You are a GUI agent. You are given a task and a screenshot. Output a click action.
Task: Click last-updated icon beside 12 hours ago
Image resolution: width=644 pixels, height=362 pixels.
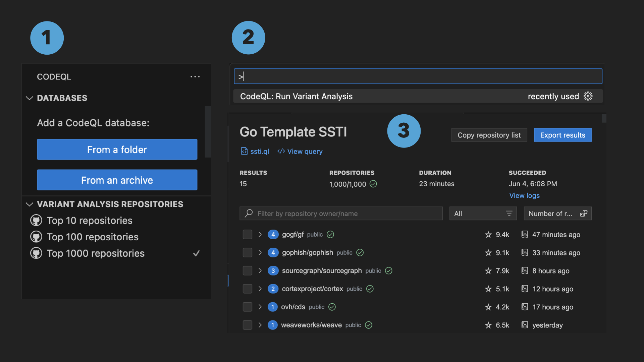(x=525, y=289)
